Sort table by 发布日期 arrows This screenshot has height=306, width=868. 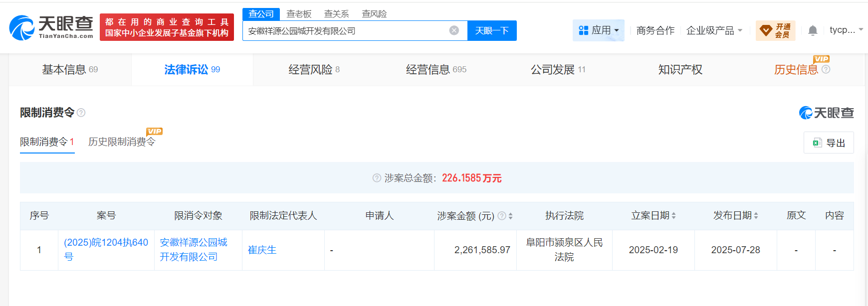(x=756, y=216)
